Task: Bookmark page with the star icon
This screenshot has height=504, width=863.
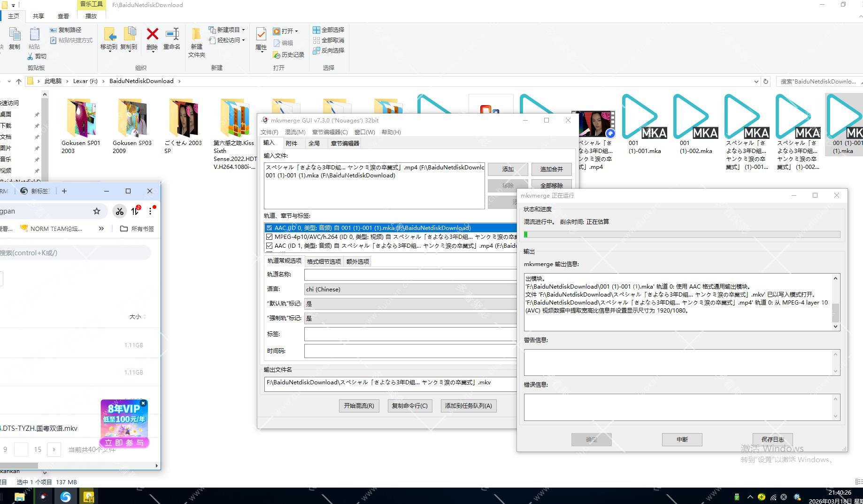Action: (x=97, y=211)
